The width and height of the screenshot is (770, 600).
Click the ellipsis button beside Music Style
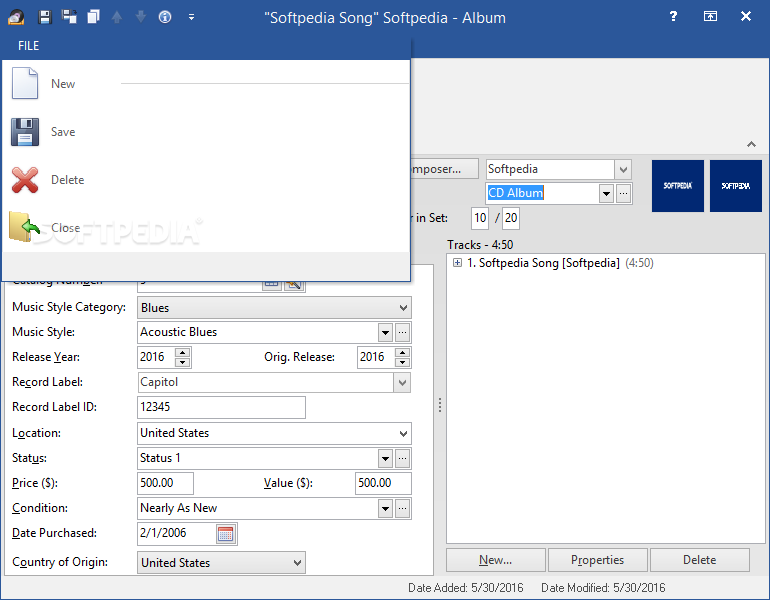(x=402, y=332)
